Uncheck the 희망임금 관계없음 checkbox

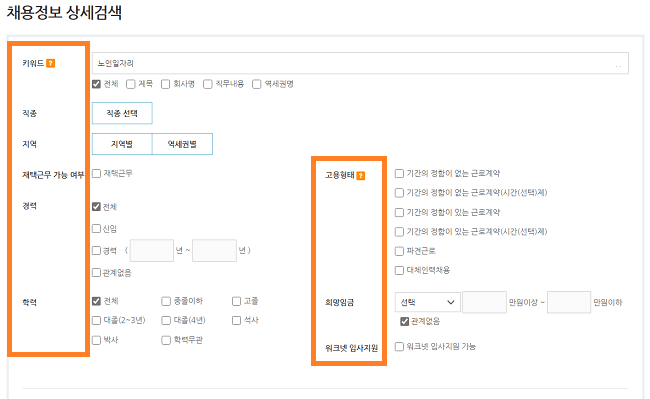(x=405, y=322)
